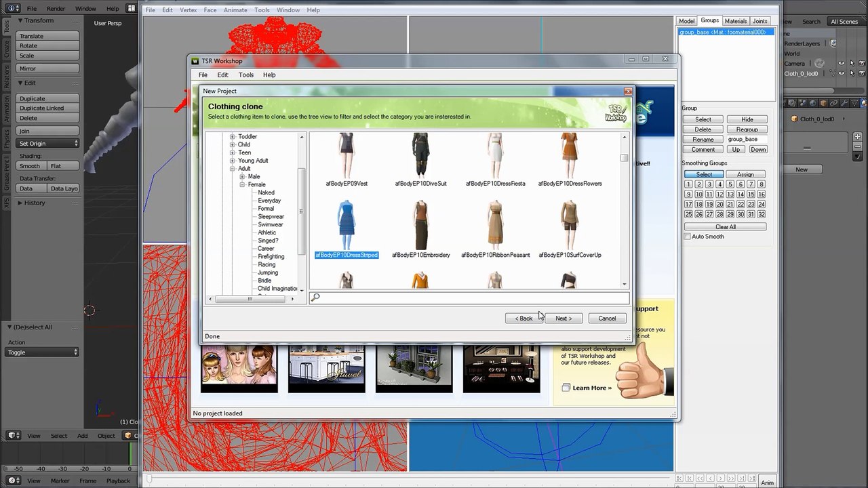Open Blender Render menu
This screenshot has height=488, width=868.
[x=56, y=9]
